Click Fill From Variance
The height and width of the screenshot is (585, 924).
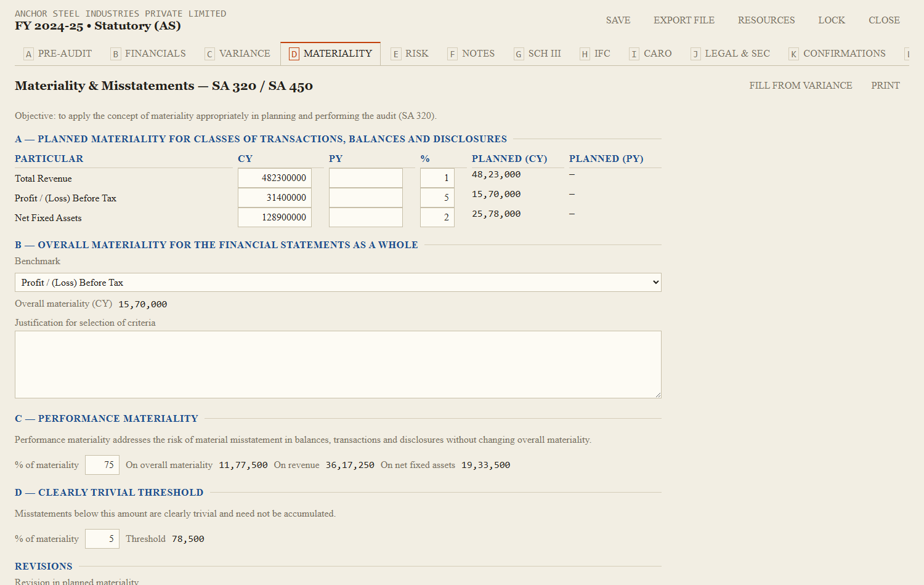[801, 86]
